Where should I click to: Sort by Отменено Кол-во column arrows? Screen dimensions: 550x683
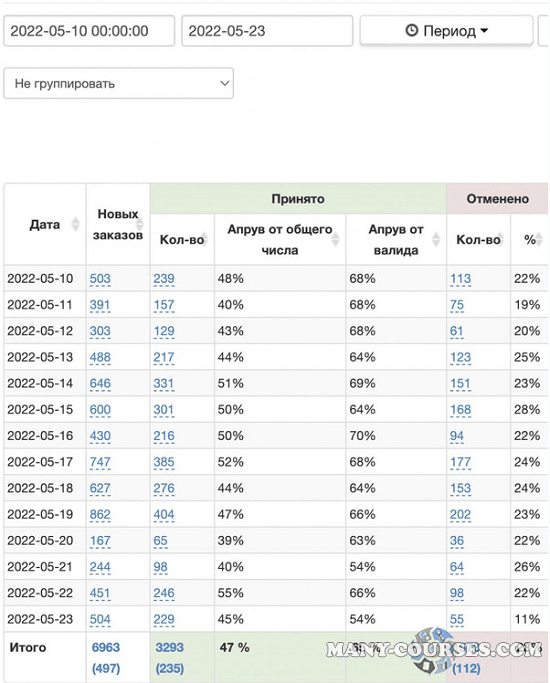coord(502,239)
